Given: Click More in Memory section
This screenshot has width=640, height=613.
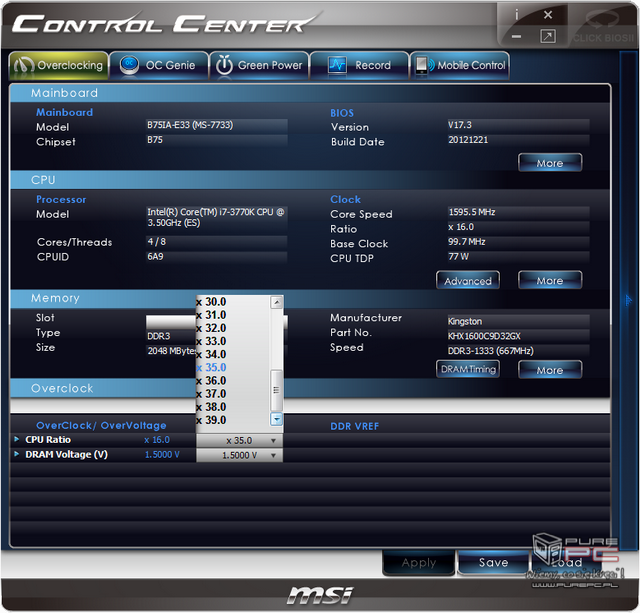Looking at the screenshot, I should [550, 370].
